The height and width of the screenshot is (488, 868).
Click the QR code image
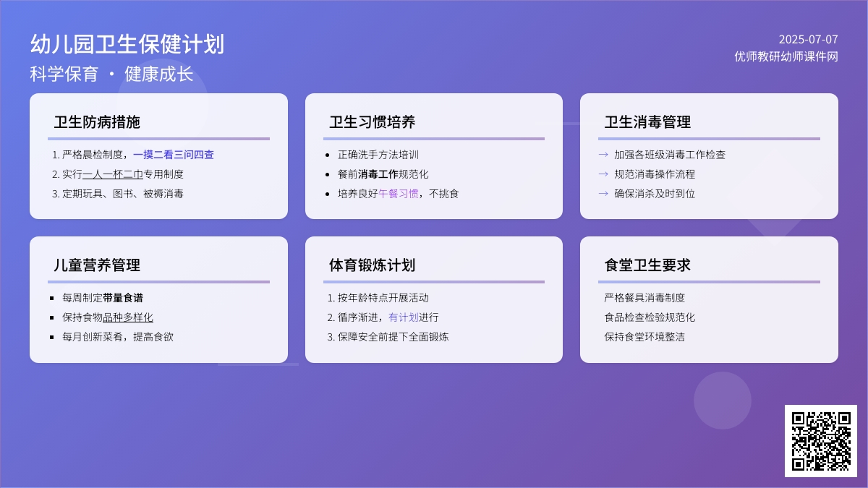pos(821,441)
